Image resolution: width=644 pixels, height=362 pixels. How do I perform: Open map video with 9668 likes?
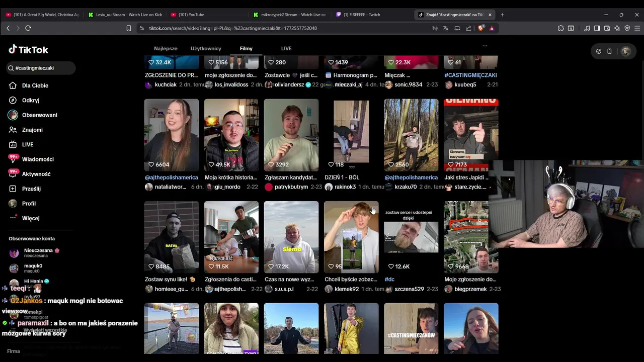tap(471, 237)
